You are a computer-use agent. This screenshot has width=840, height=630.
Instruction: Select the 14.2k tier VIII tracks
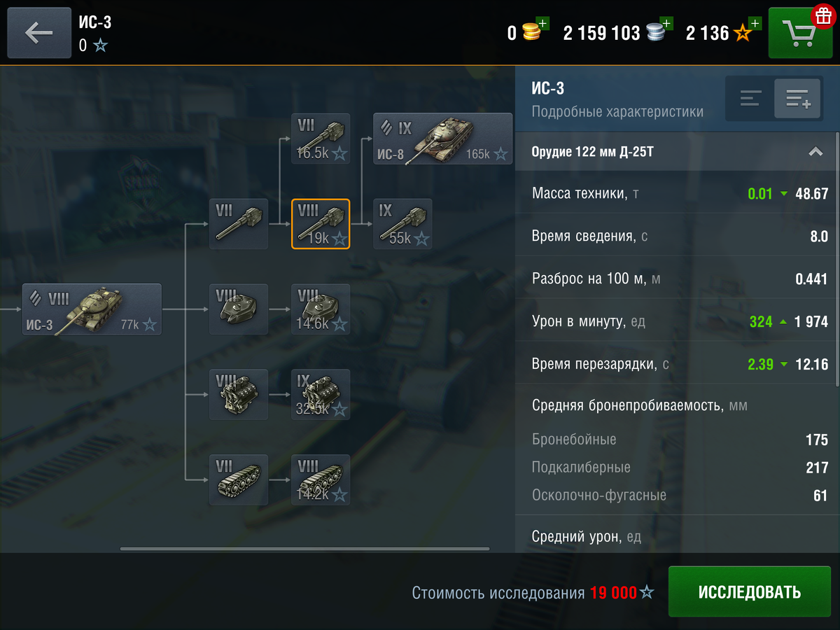pos(321,480)
